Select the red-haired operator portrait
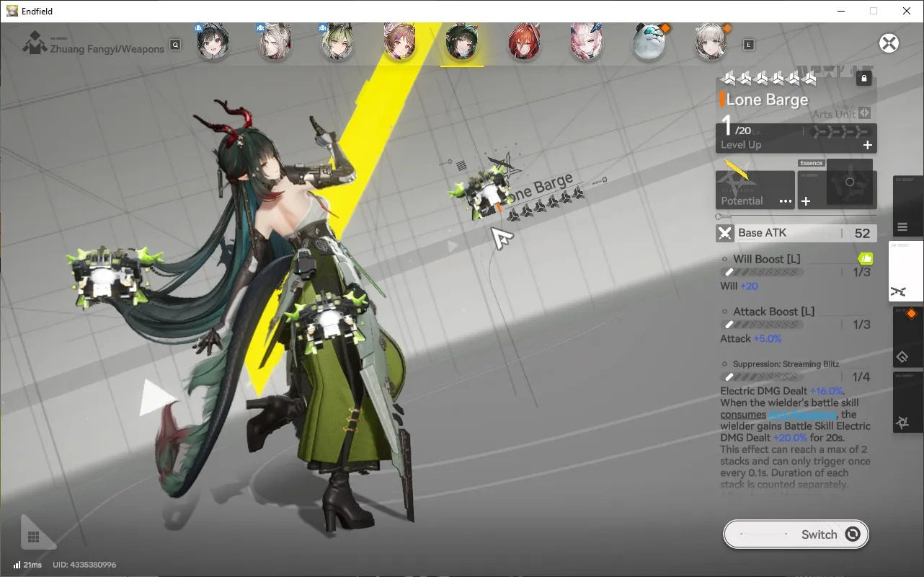This screenshot has width=924, height=577. click(x=523, y=42)
